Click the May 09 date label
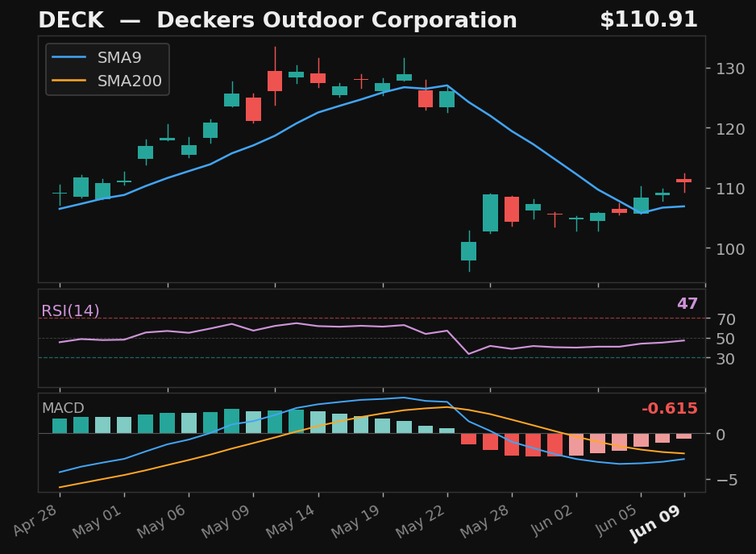The width and height of the screenshot is (756, 554). point(226,521)
